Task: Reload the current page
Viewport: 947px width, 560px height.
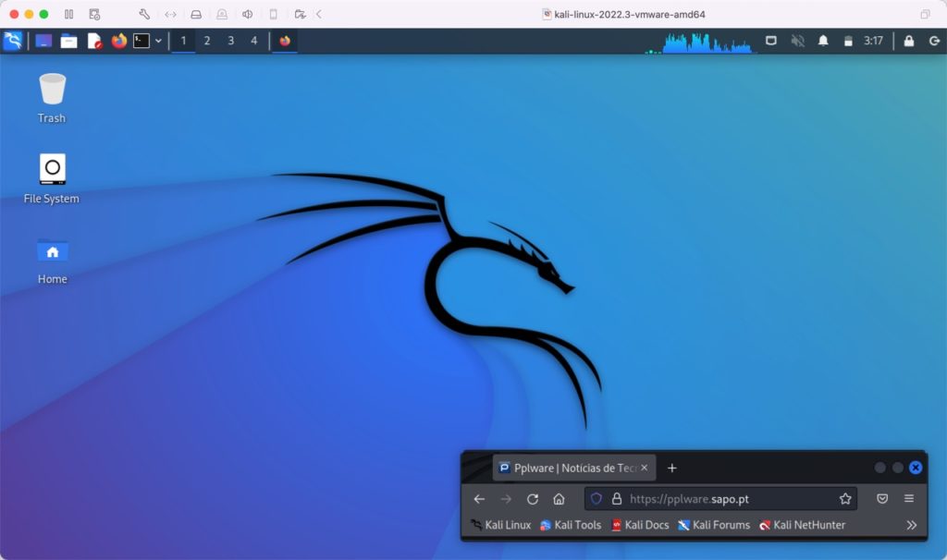Action: (x=532, y=499)
